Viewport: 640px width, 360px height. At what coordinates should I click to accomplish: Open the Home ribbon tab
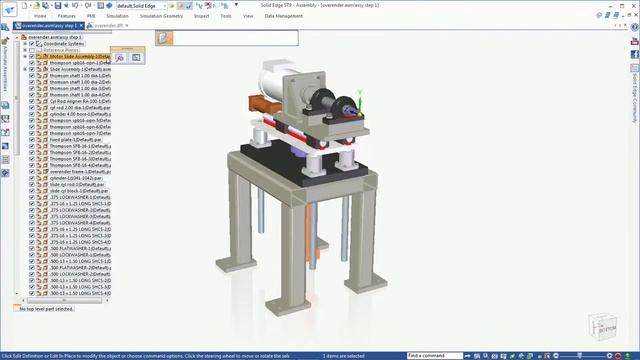tap(40, 16)
